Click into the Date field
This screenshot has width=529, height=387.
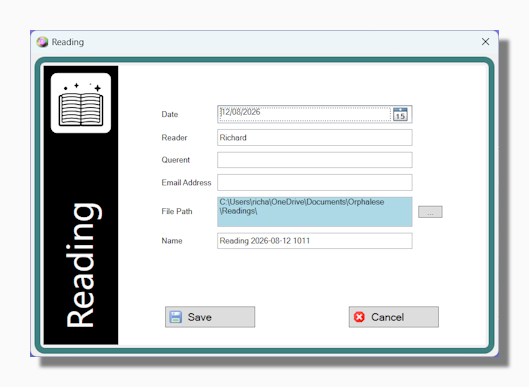coord(305,114)
